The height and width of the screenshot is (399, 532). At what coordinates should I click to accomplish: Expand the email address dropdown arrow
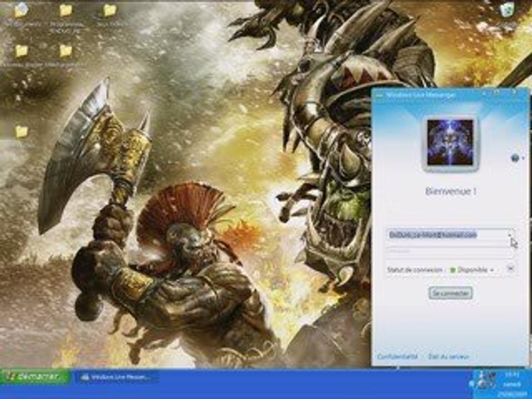pos(510,234)
